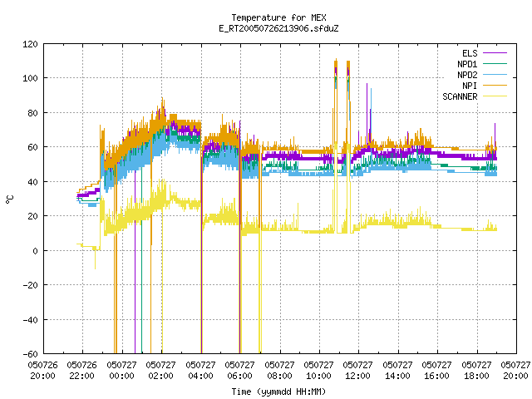Click the green NPD1 legend line sample
532x399 pixels.
click(x=495, y=63)
